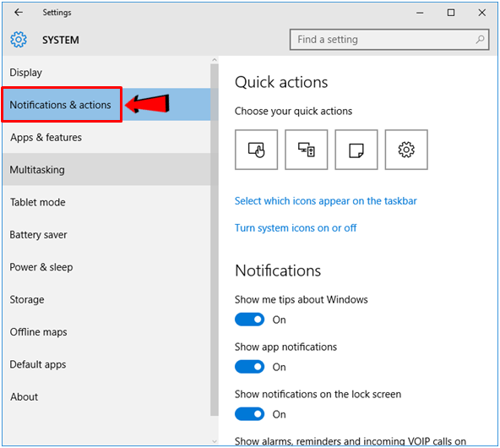
Task: Click Turn system icons on or off link
Action: (x=296, y=228)
